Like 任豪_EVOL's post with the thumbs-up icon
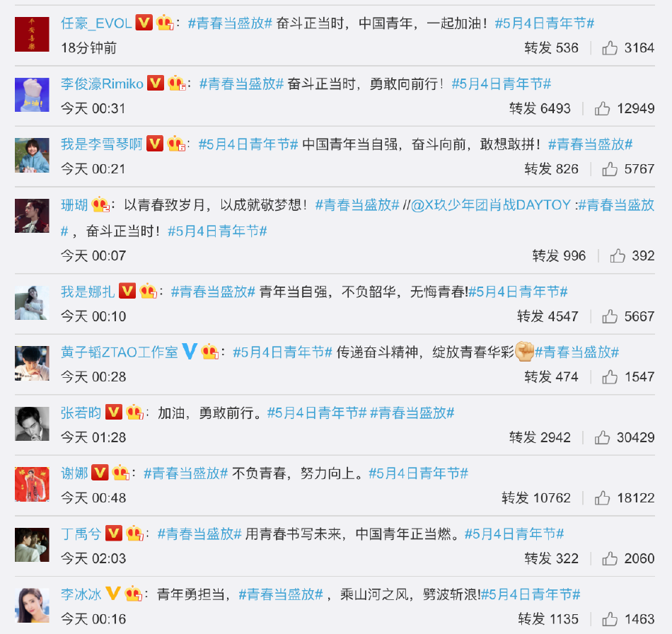The image size is (672, 634). pyautogui.click(x=610, y=48)
